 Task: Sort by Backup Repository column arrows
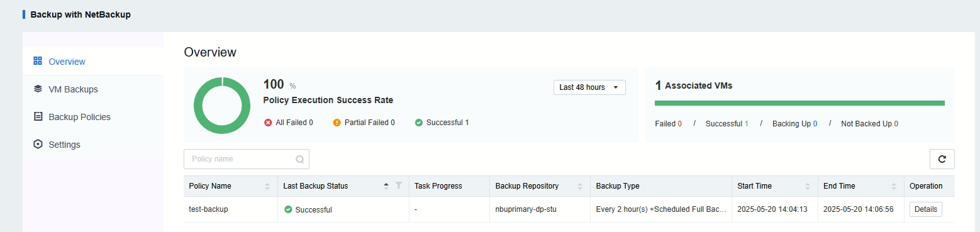tap(580, 186)
